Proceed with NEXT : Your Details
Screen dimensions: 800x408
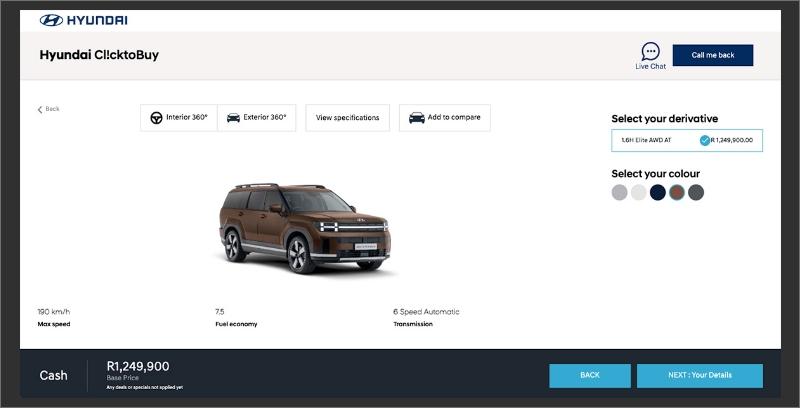click(699, 375)
